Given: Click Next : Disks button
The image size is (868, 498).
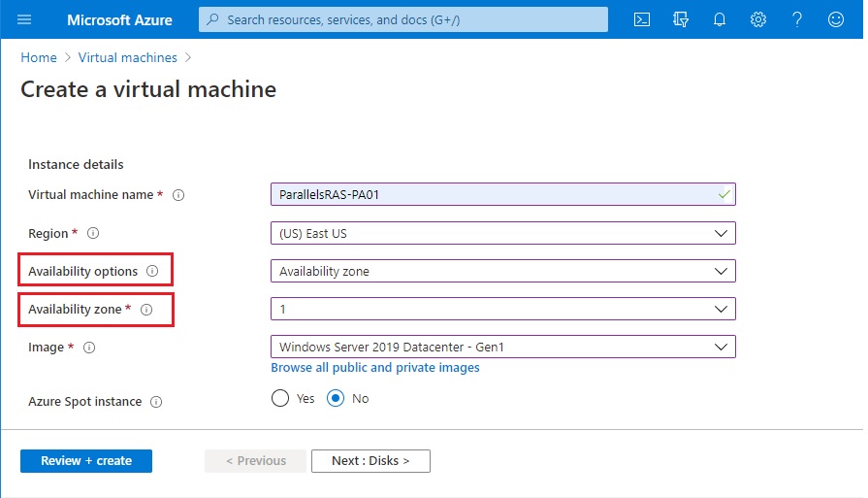Looking at the screenshot, I should point(370,461).
